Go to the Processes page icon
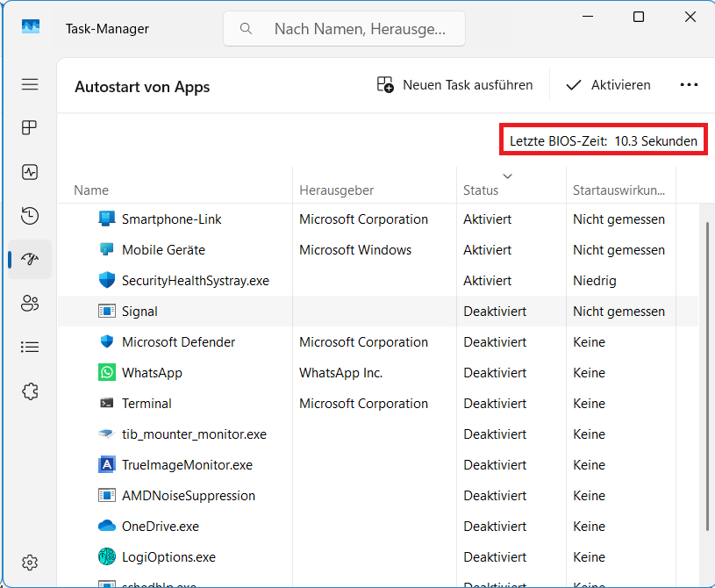This screenshot has height=588, width=715. pyautogui.click(x=30, y=128)
